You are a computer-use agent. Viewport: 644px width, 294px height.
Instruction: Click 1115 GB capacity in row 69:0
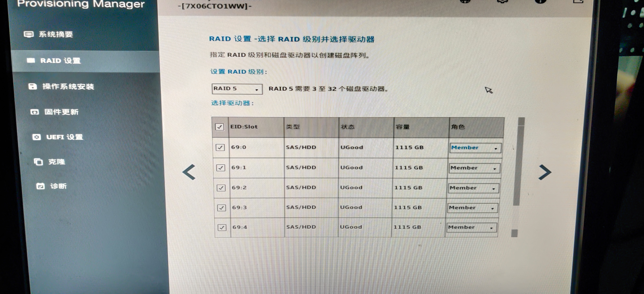pos(409,147)
